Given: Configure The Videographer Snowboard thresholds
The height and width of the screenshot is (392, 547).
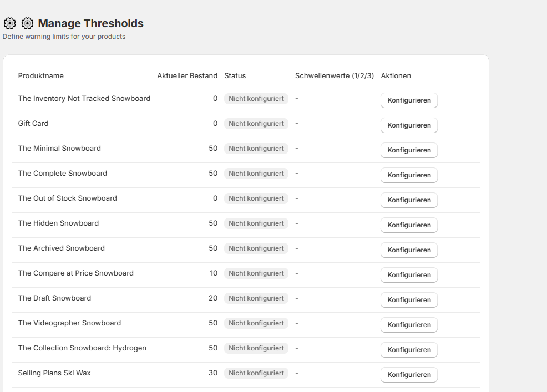Looking at the screenshot, I should point(409,325).
